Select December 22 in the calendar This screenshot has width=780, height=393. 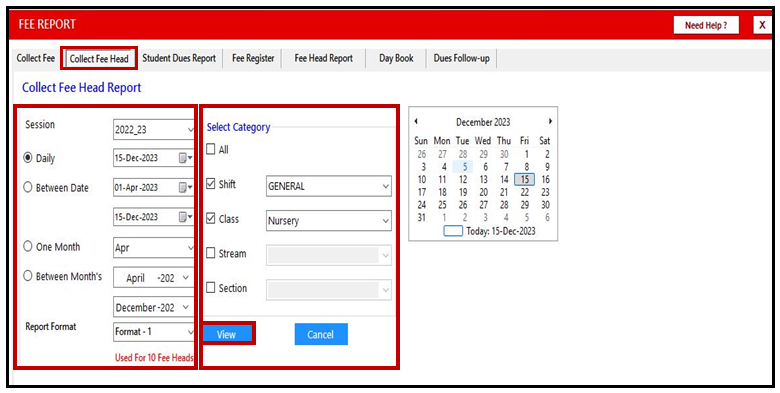(525, 192)
